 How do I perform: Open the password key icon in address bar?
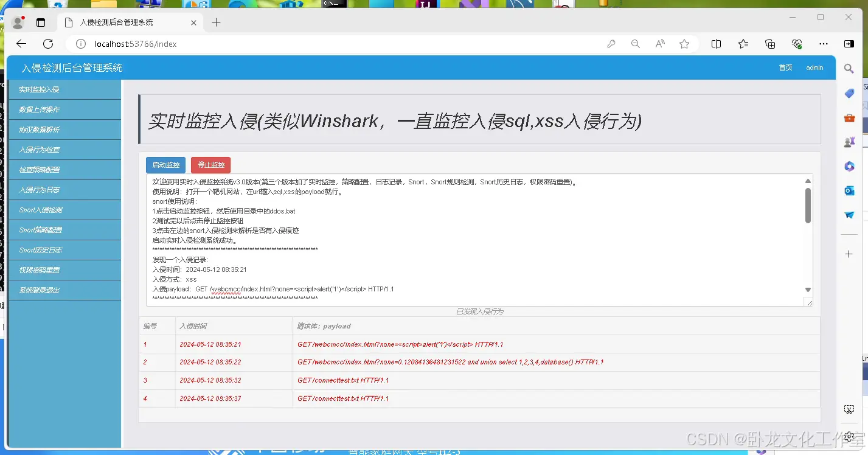click(611, 44)
